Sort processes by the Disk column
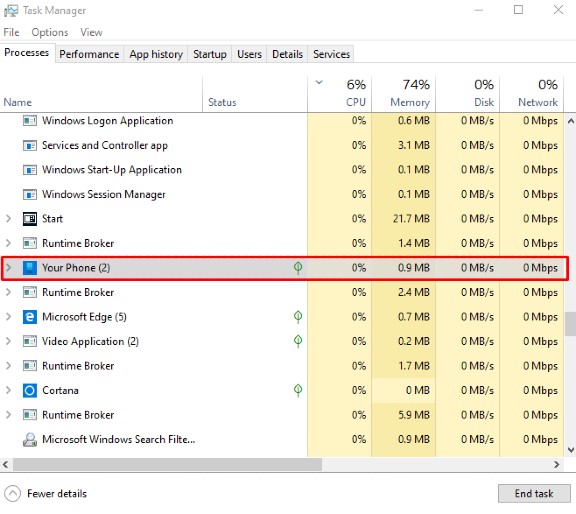 (467, 94)
